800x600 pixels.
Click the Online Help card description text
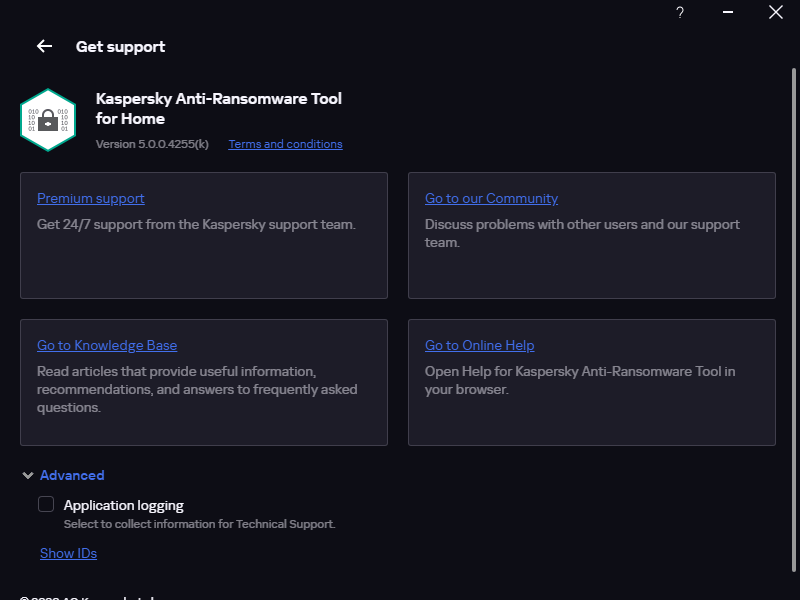[x=580, y=380]
